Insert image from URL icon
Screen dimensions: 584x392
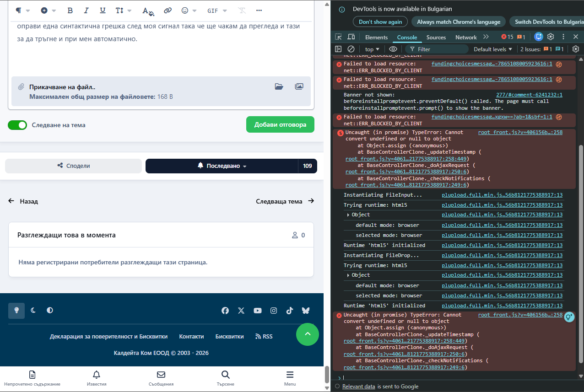299,86
